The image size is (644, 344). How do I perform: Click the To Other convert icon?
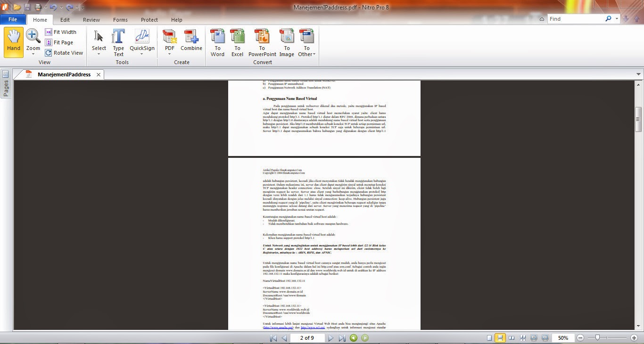(306, 37)
